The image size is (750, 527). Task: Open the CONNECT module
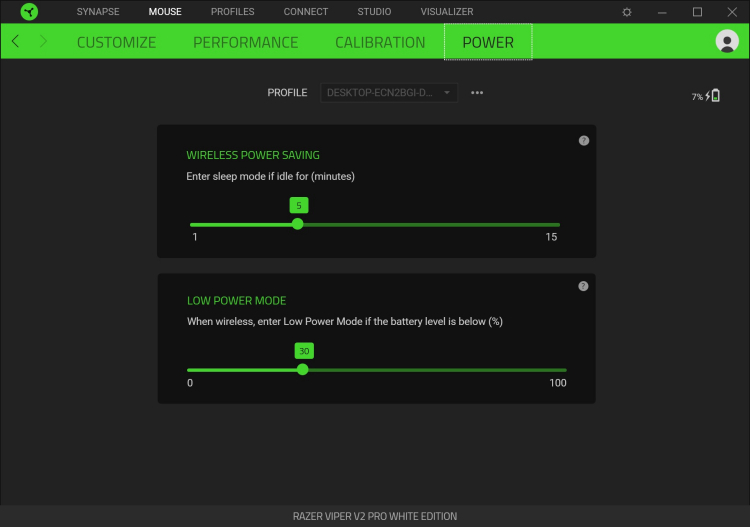[x=306, y=11]
